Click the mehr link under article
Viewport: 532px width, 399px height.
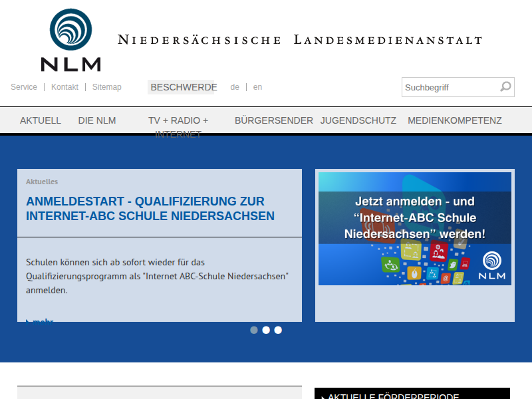coord(40,321)
